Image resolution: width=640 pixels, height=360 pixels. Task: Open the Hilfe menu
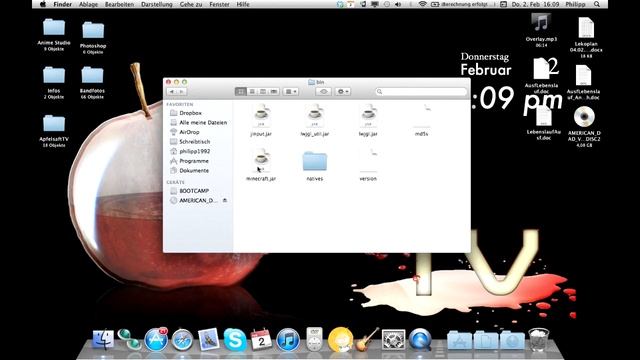pos(243,4)
